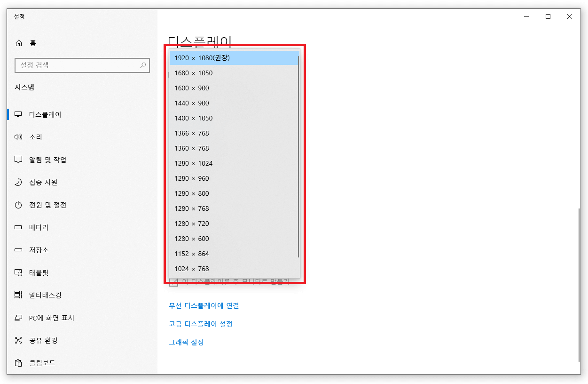Open 멀티태스킹 settings text label

[45, 295]
